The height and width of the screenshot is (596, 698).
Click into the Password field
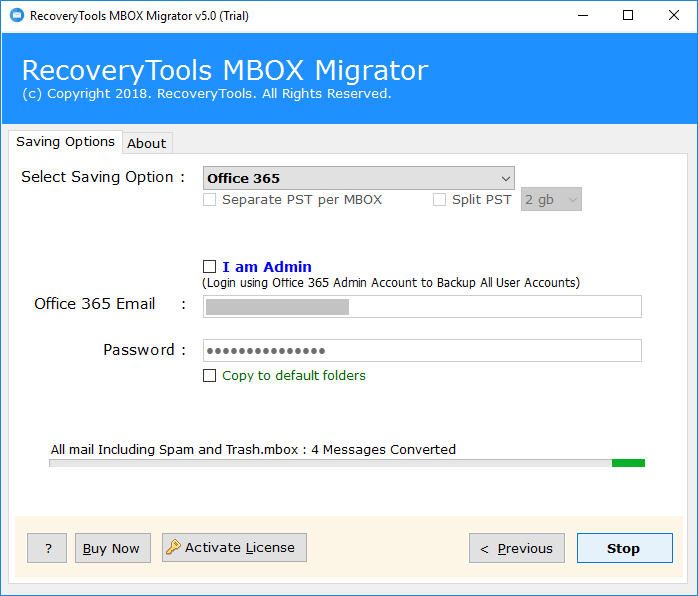pos(422,350)
